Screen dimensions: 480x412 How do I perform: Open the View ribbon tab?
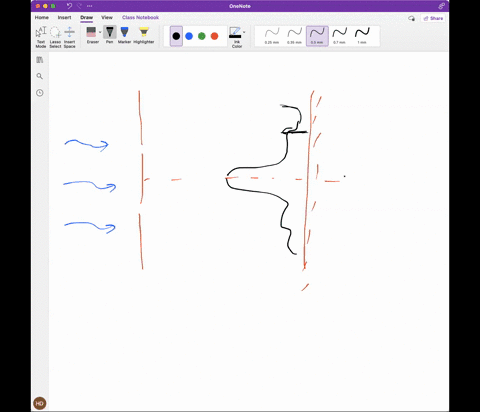point(107,17)
